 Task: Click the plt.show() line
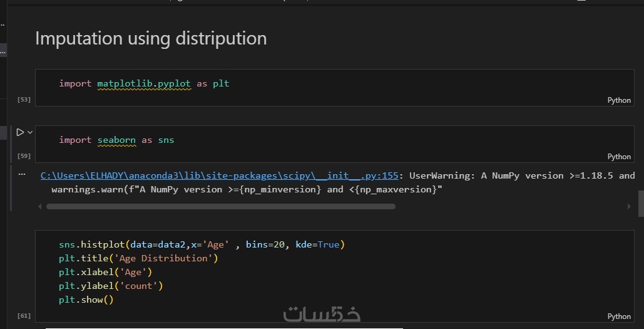tap(86, 300)
